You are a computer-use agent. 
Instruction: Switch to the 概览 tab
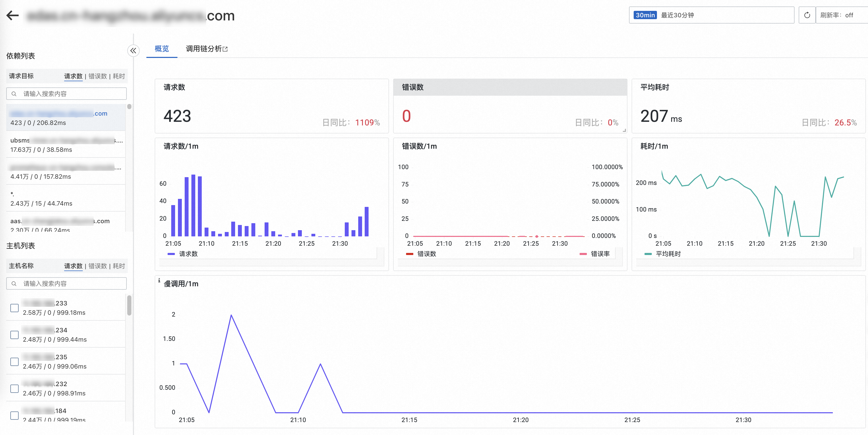[162, 49]
